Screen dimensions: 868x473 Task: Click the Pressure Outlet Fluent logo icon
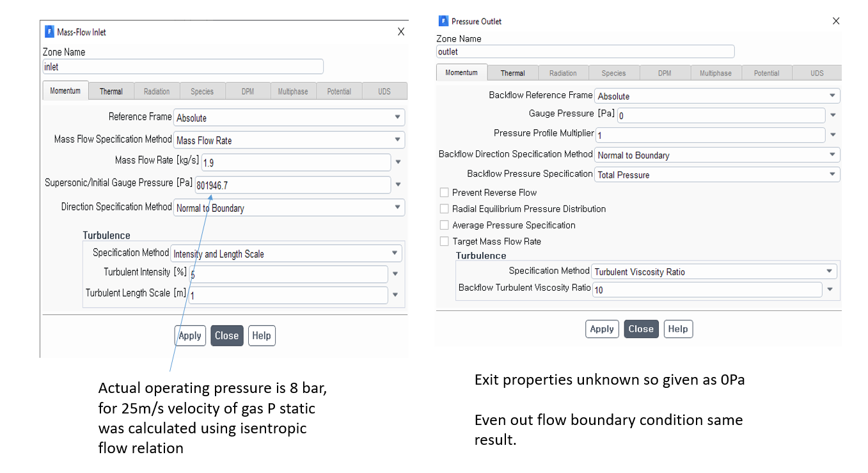point(443,21)
